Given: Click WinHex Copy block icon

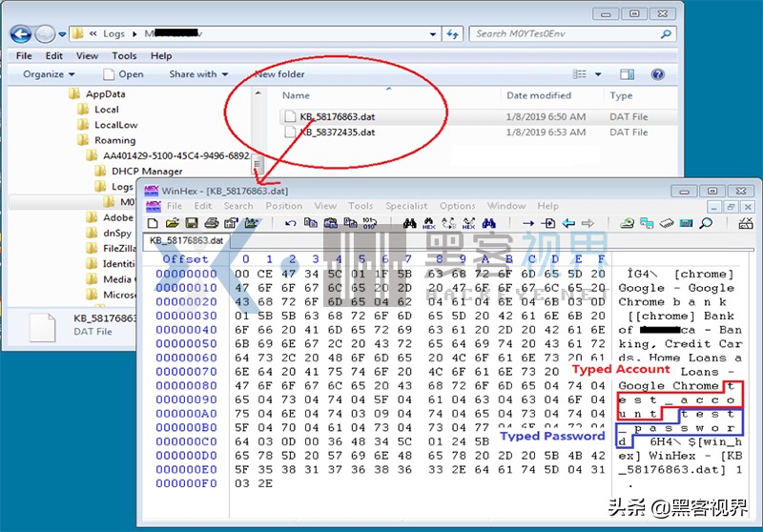Looking at the screenshot, I should [x=311, y=223].
